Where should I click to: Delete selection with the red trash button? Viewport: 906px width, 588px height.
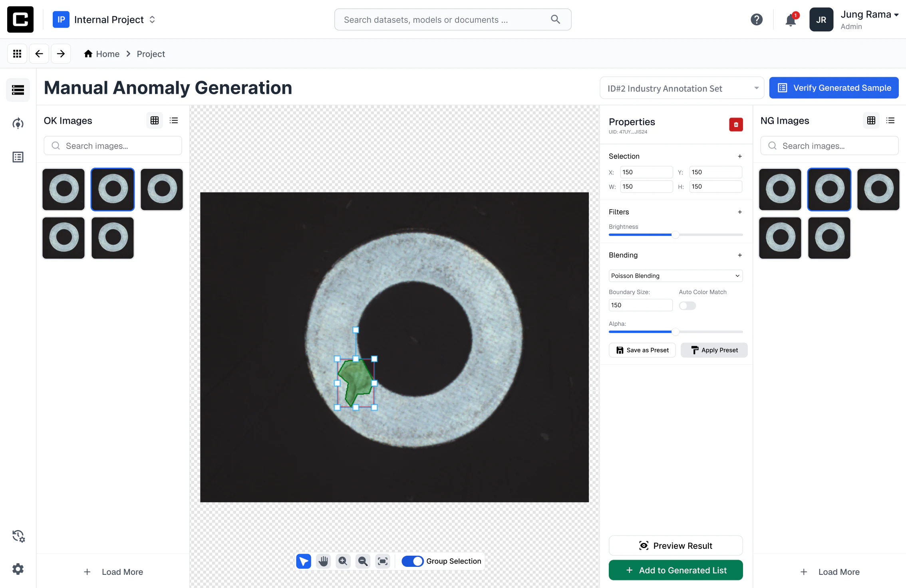(736, 125)
